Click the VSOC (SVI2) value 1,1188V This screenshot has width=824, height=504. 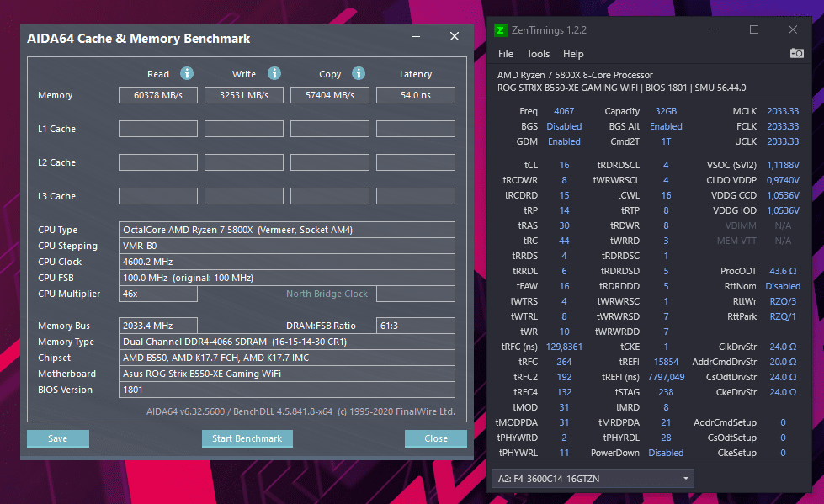tap(783, 165)
